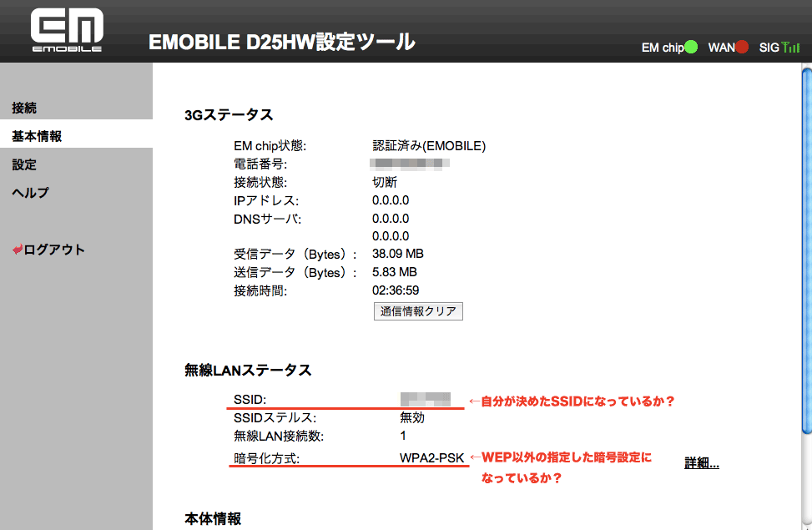Click the WPA2-PSK encryption value
Screen dimensions: 812x530
coord(432,458)
